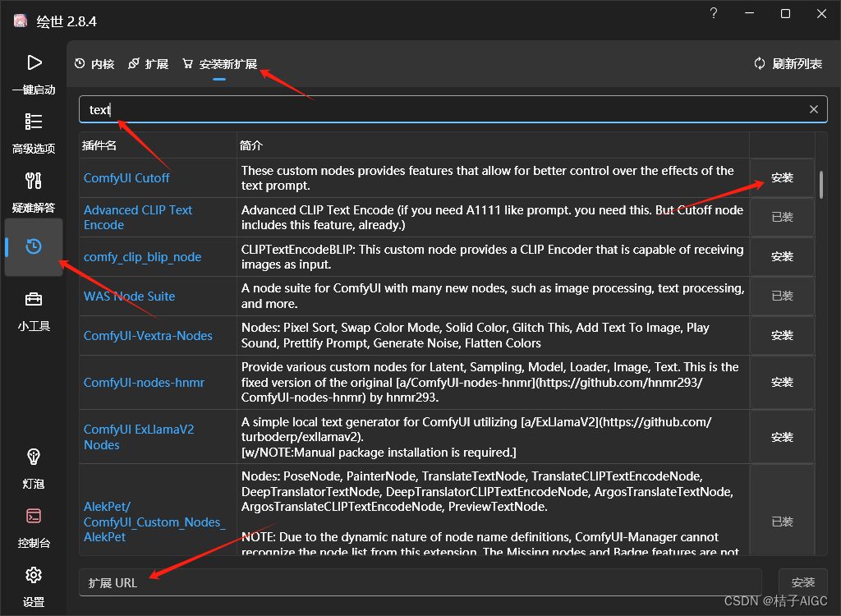Install the comfy_clip_blip_node plugin

coord(782,257)
